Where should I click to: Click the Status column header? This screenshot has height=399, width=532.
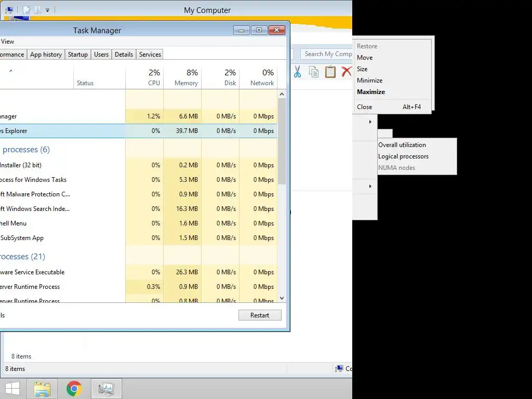click(99, 77)
